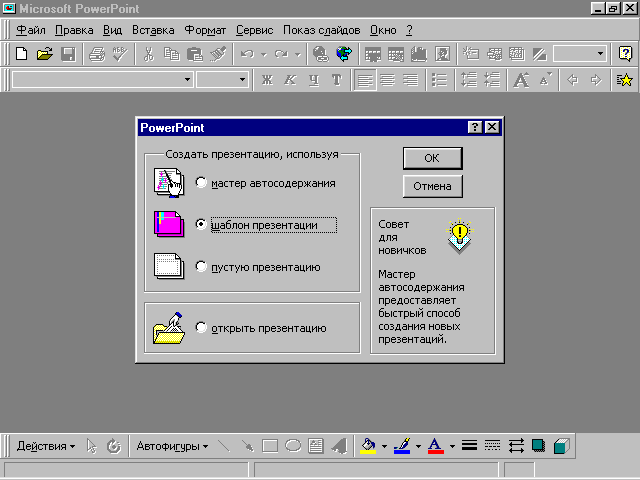The height and width of the screenshot is (480, 640).
Task: Click the Print icon in toolbar
Action: (97, 54)
